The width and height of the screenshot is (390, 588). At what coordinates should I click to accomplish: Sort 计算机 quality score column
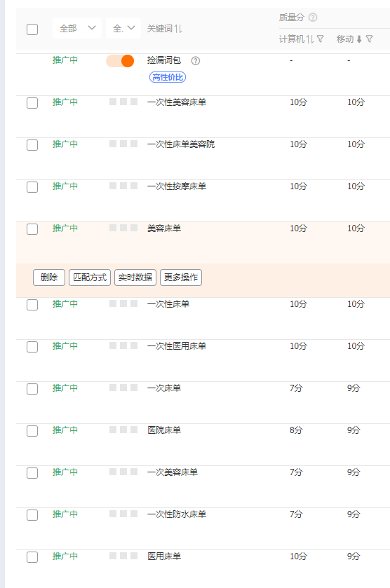pos(310,39)
